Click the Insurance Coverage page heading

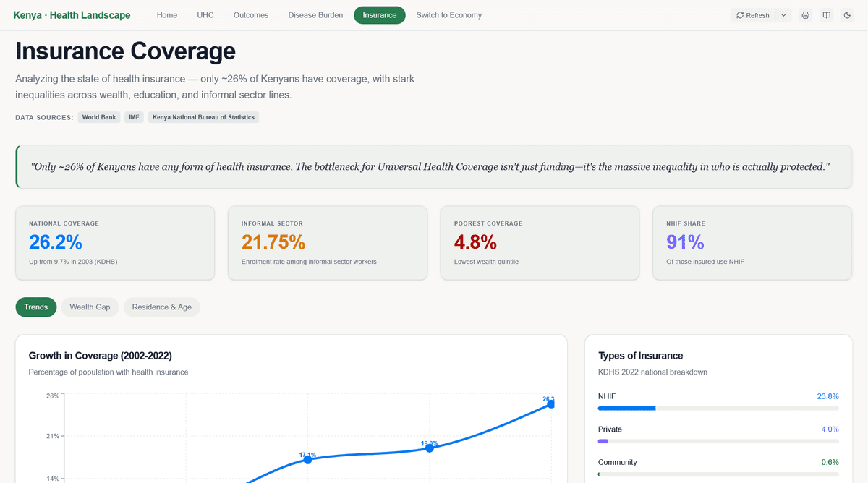[x=125, y=51]
